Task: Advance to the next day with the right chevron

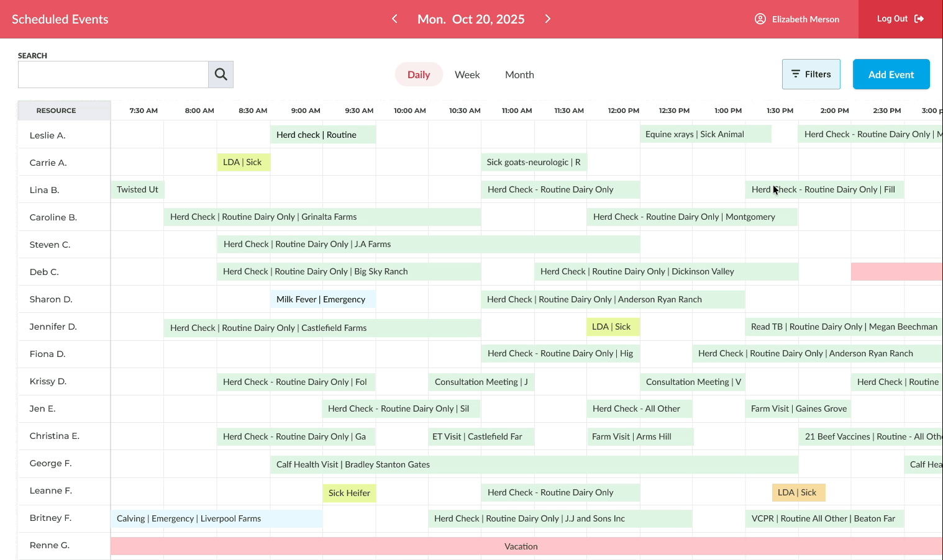Action: (547, 19)
